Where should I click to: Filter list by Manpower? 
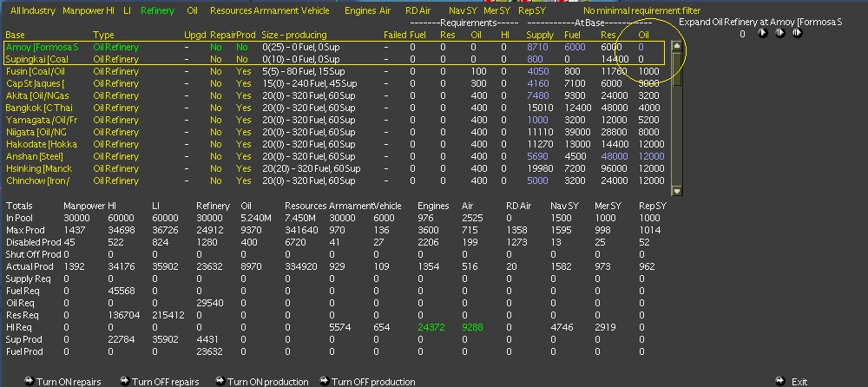[x=83, y=10]
